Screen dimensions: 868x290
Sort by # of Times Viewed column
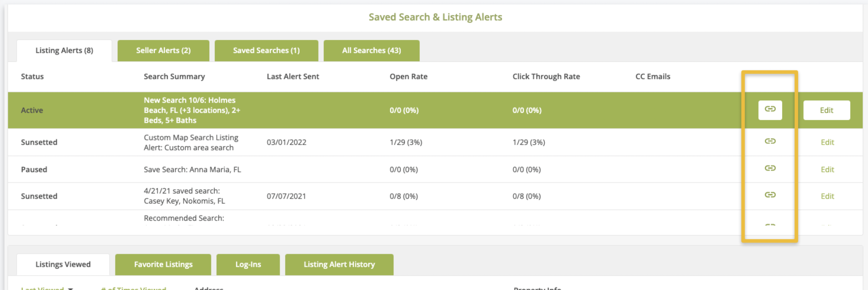(x=133, y=288)
